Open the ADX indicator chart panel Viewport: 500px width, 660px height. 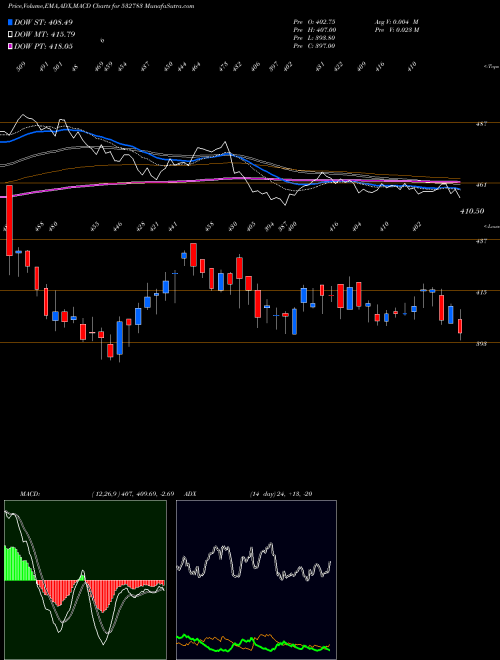pyautogui.click(x=256, y=580)
